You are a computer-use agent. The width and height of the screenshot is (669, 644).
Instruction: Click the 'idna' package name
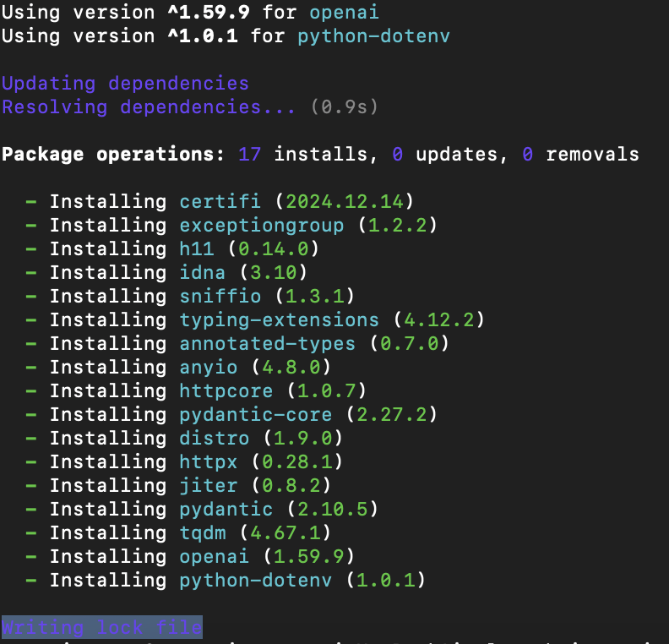[202, 273]
